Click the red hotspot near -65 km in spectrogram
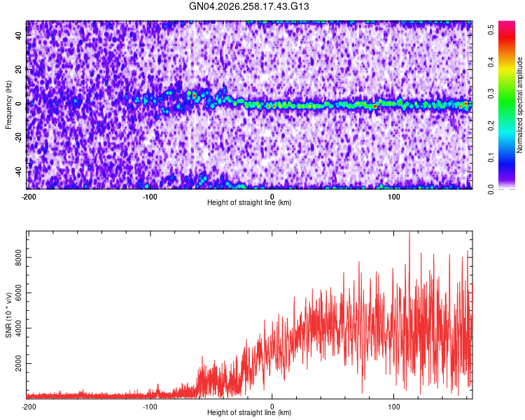The image size is (525, 420). 195,96
